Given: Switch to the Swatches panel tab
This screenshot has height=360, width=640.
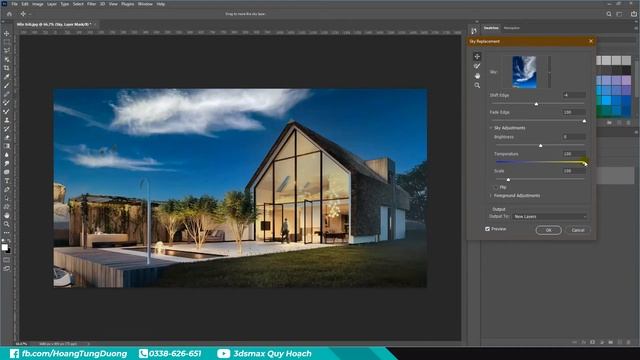Looking at the screenshot, I should point(491,28).
